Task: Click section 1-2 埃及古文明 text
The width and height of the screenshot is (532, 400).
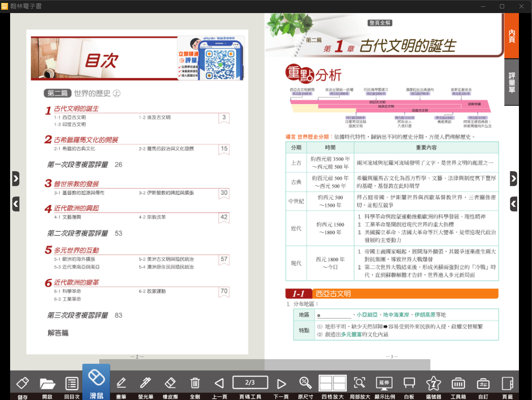Action: coord(154,117)
